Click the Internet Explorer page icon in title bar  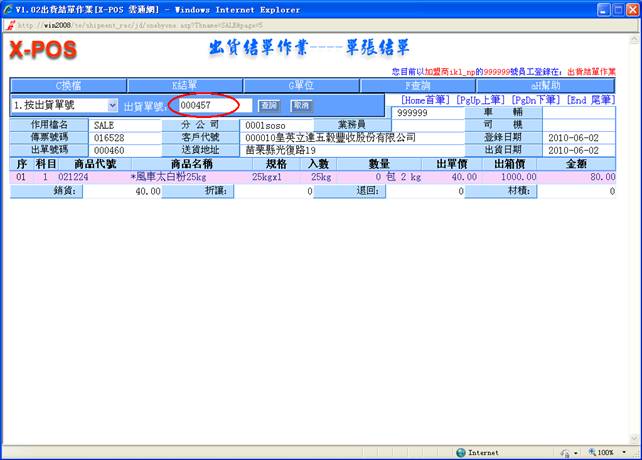[x=10, y=7]
